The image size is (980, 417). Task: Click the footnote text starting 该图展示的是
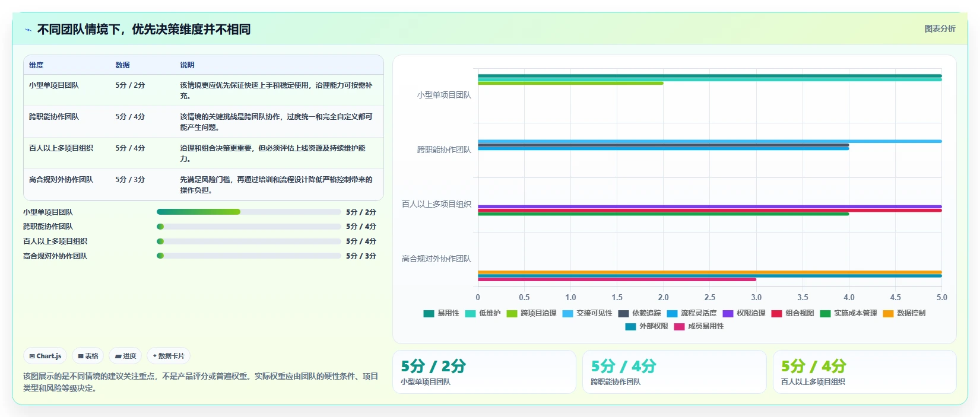(201, 382)
